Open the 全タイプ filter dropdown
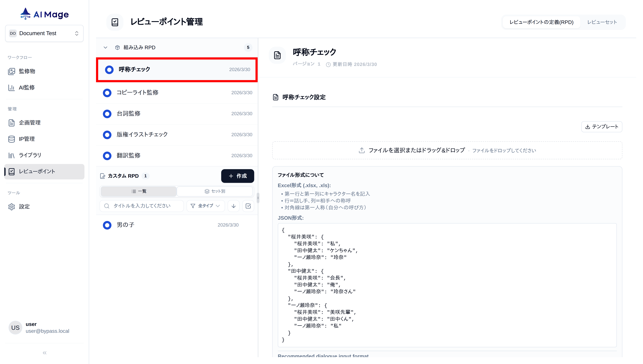643x364 pixels. [x=205, y=206]
